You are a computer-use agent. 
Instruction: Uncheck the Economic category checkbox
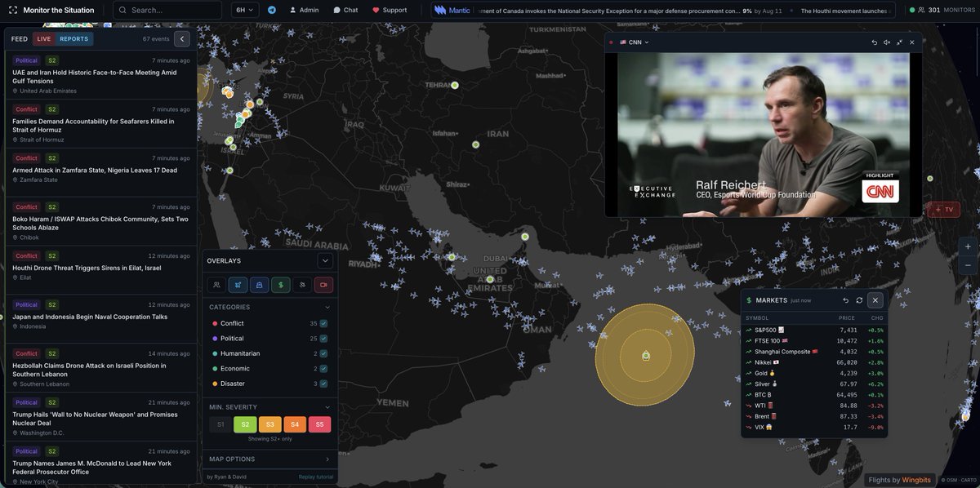tap(324, 368)
